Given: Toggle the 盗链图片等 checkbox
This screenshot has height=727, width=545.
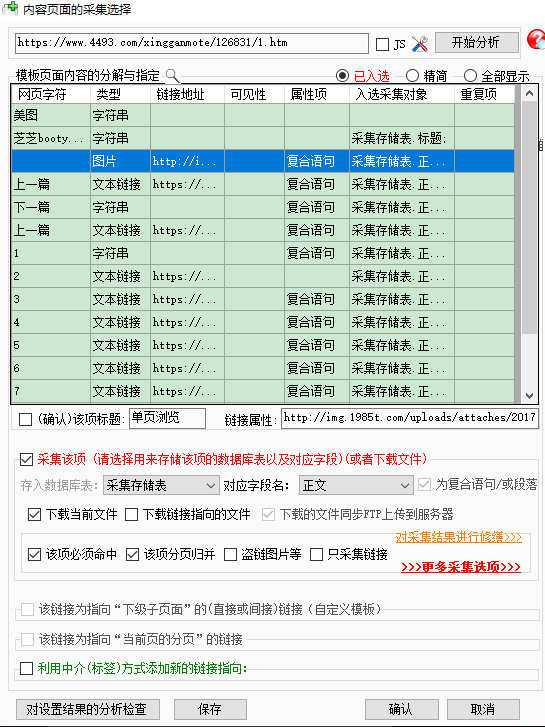Looking at the screenshot, I should tap(231, 555).
